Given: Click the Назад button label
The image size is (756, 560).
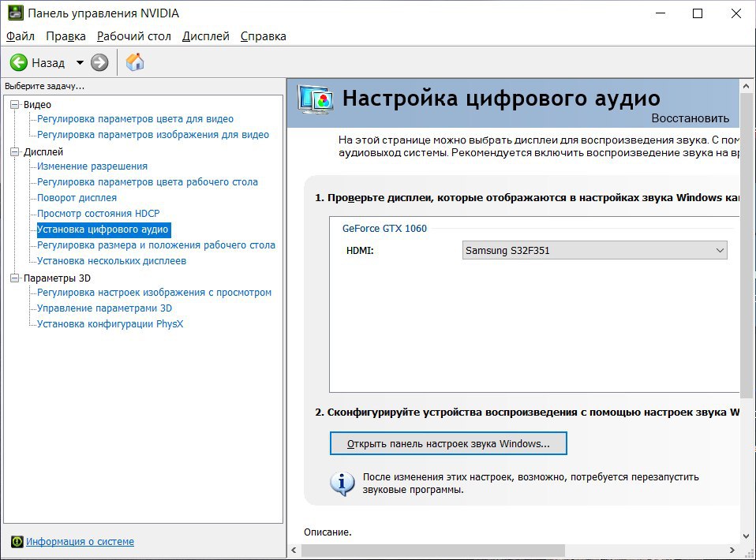Looking at the screenshot, I should (x=48, y=63).
